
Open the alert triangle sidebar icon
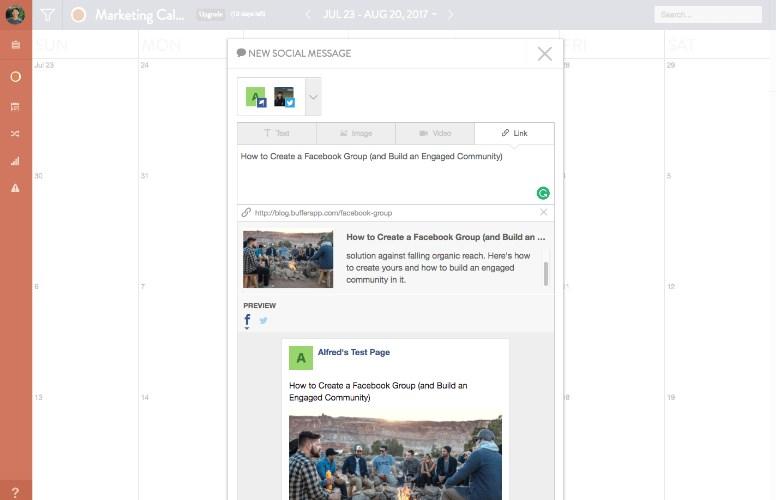coord(15,188)
